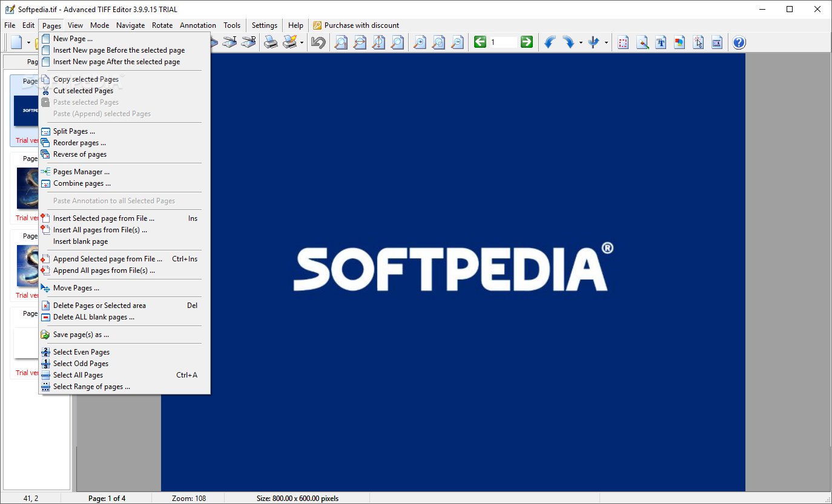Open the Rotate menu
This screenshot has width=832, height=504.
point(162,25)
